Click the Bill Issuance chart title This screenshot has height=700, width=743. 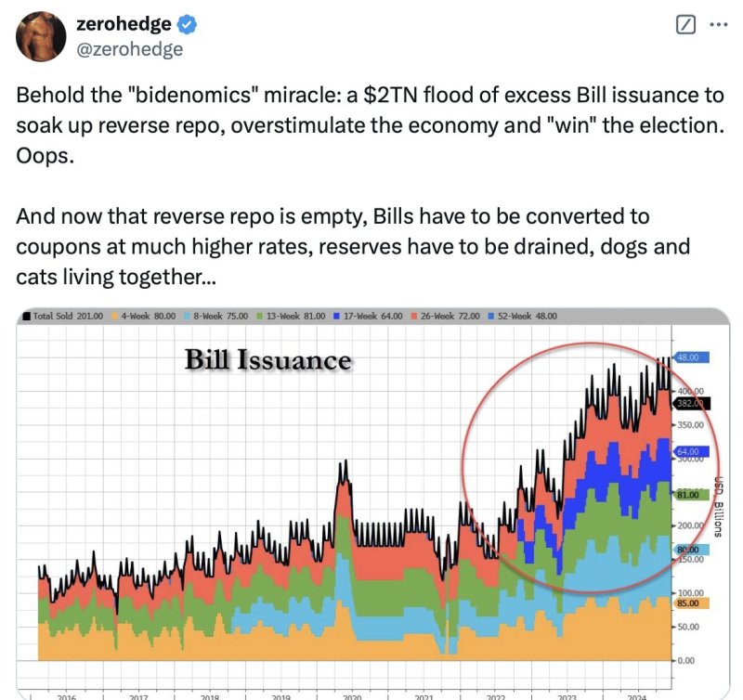point(268,360)
